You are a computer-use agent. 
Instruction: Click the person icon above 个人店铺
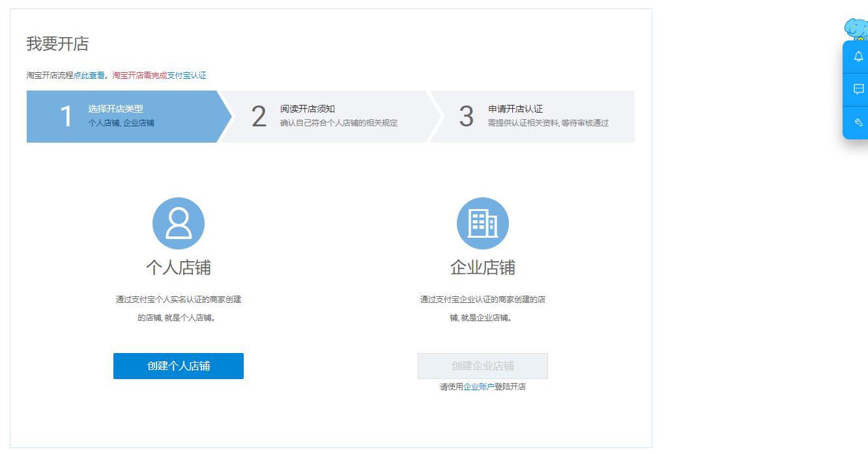click(x=179, y=223)
